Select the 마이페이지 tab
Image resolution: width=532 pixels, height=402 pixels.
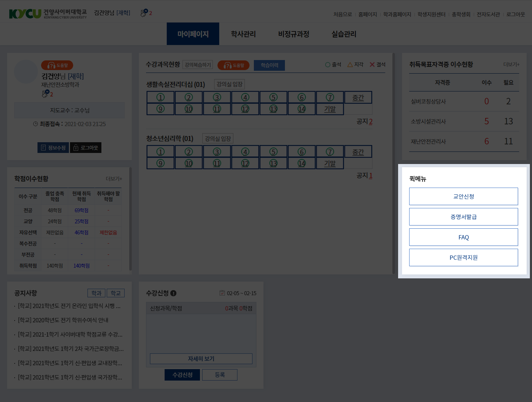193,34
